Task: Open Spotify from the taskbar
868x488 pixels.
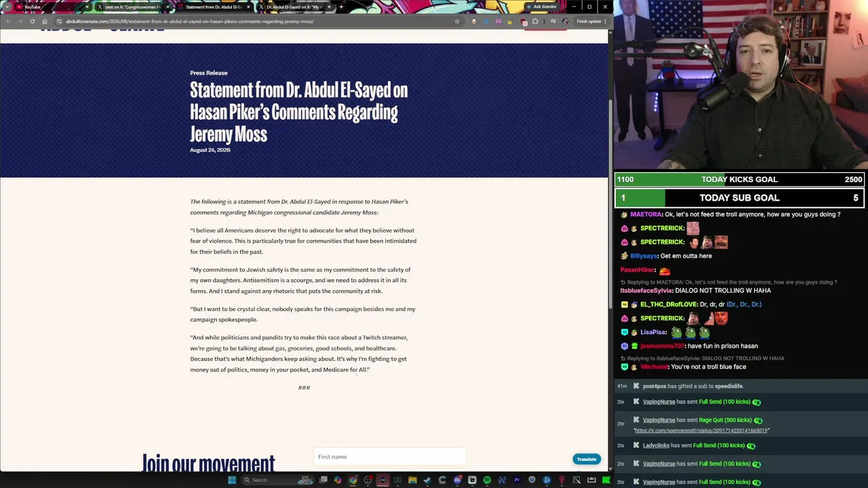Action: click(487, 480)
